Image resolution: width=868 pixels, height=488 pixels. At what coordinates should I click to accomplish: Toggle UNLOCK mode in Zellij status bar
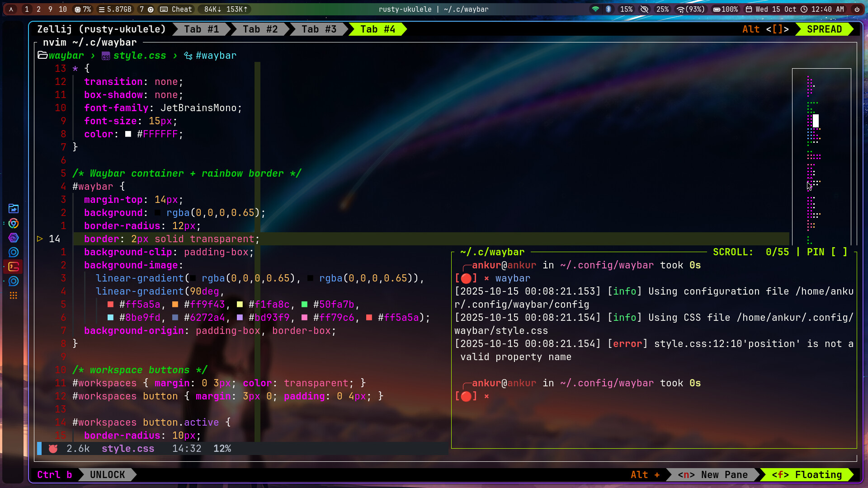click(107, 474)
